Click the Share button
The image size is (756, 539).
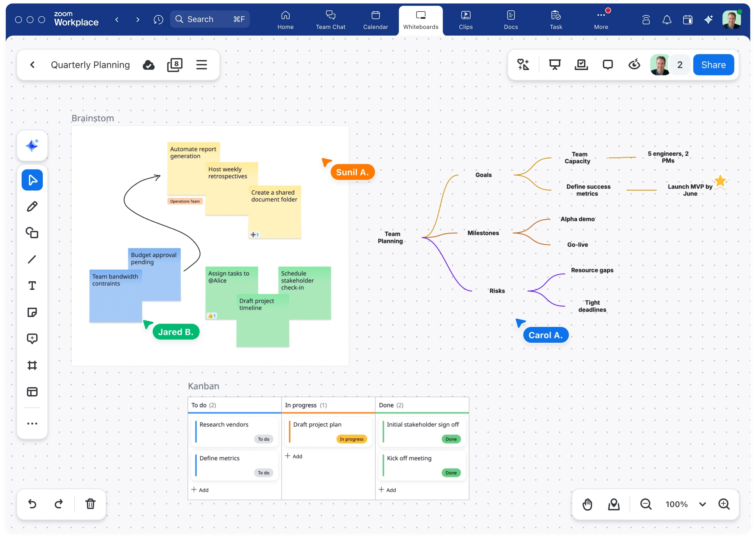tap(713, 64)
